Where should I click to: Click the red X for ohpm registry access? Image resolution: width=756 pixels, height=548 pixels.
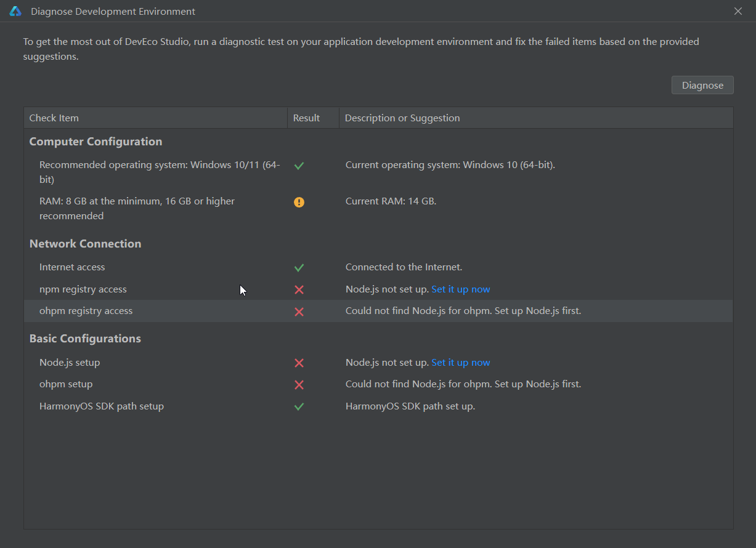[299, 312]
